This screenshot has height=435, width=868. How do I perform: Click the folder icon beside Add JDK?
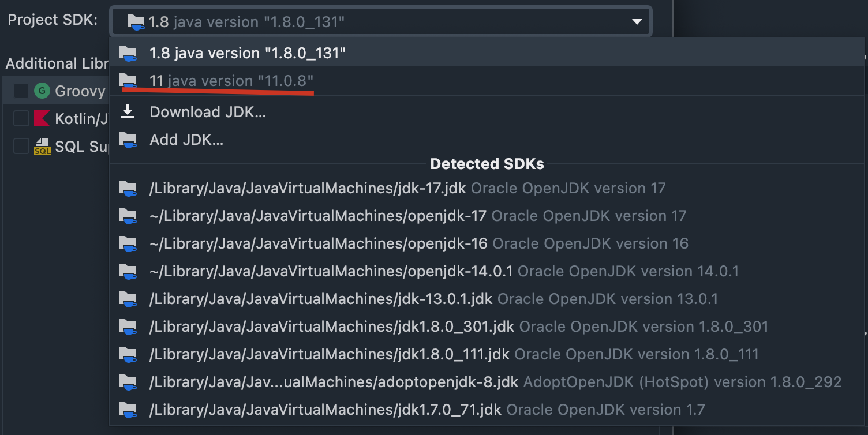tap(128, 140)
